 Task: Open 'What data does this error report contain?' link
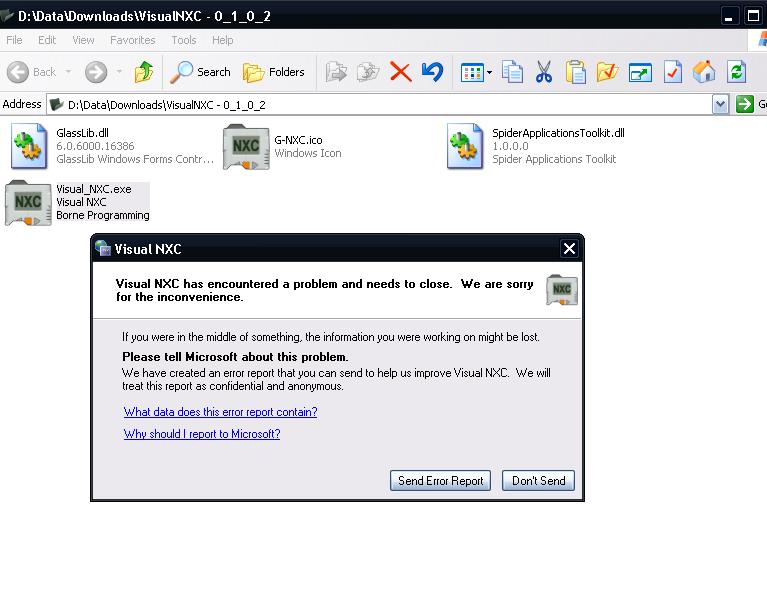click(x=220, y=412)
